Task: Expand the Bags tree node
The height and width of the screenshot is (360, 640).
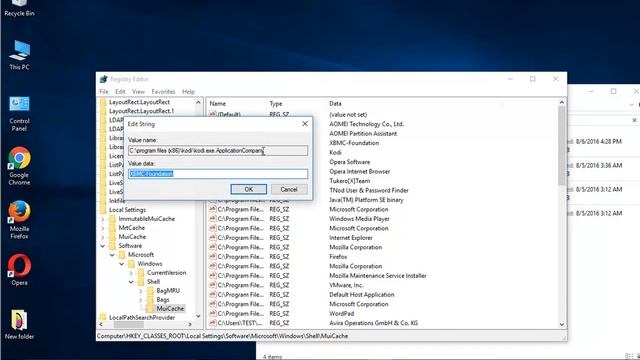Action: pos(140,300)
